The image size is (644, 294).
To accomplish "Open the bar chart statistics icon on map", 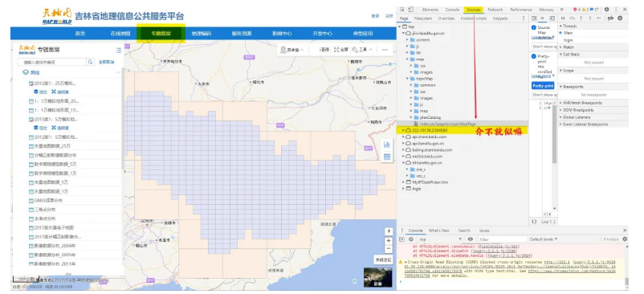I will [386, 145].
